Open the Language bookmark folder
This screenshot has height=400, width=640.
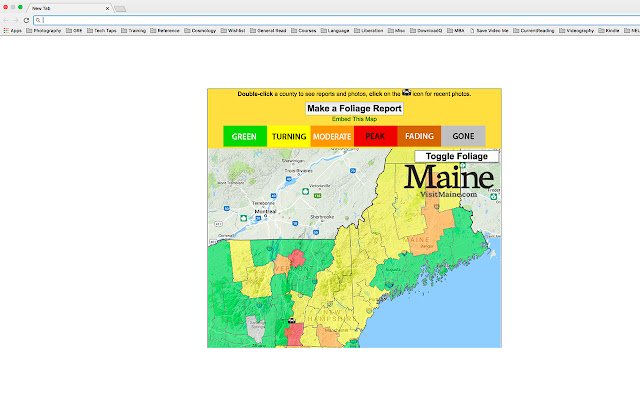[335, 31]
